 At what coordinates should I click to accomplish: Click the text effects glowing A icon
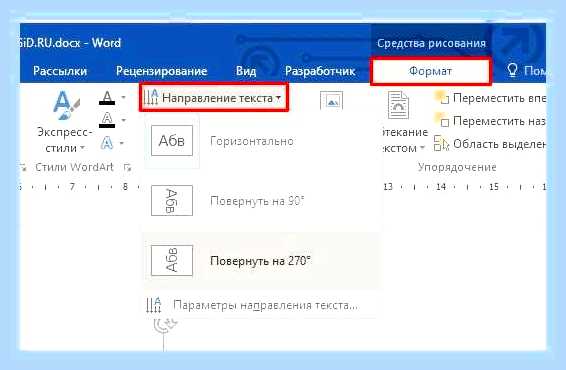click(x=106, y=143)
